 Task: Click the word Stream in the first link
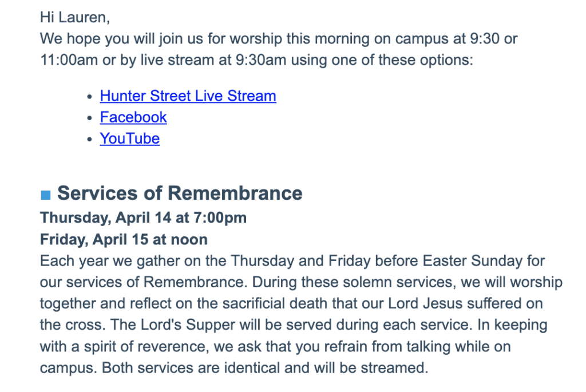(252, 96)
